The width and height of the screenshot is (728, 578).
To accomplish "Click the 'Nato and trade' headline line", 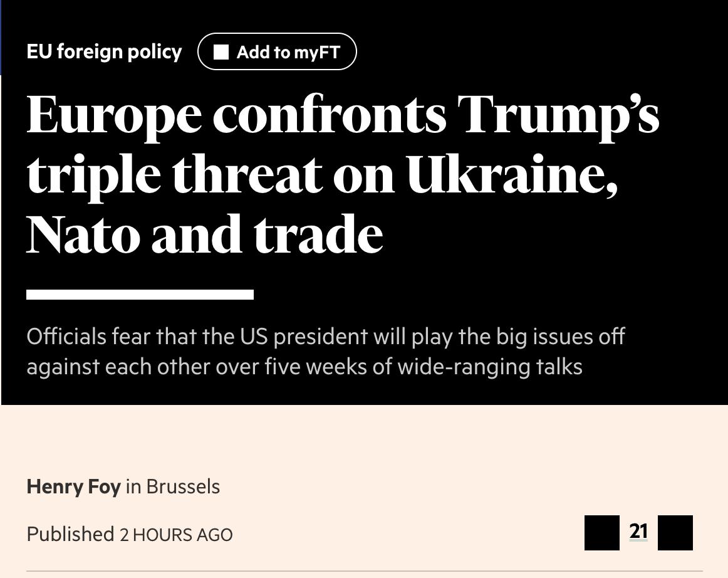I will [x=204, y=234].
